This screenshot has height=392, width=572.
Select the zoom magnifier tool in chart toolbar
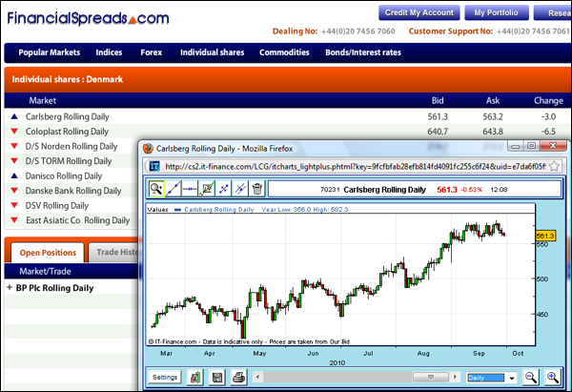[x=156, y=189]
